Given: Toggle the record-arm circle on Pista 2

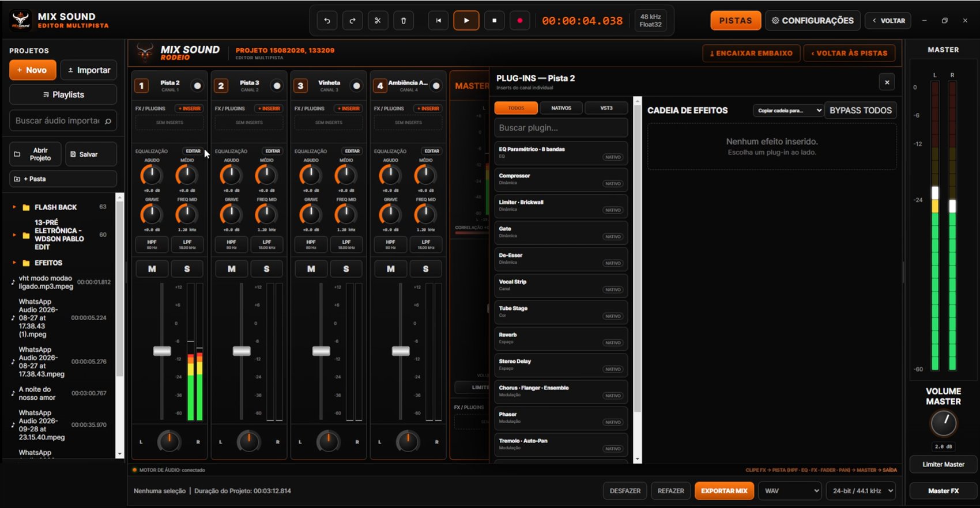Looking at the screenshot, I should [x=197, y=86].
